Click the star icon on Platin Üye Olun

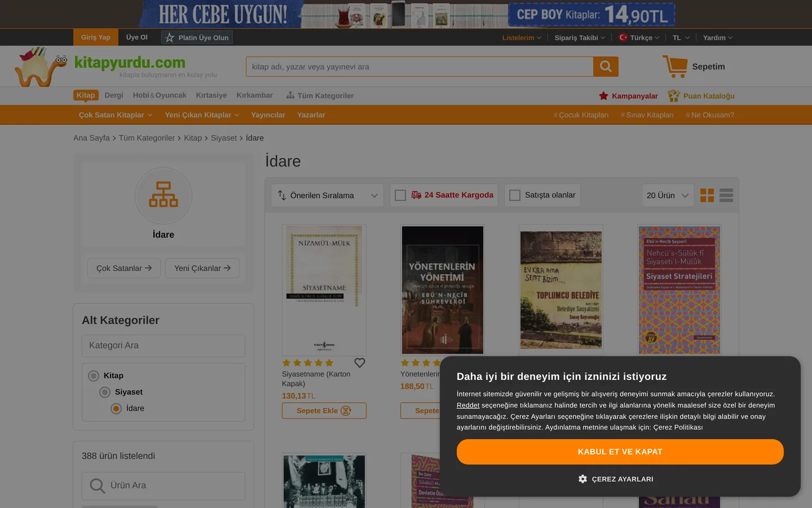[x=170, y=38]
